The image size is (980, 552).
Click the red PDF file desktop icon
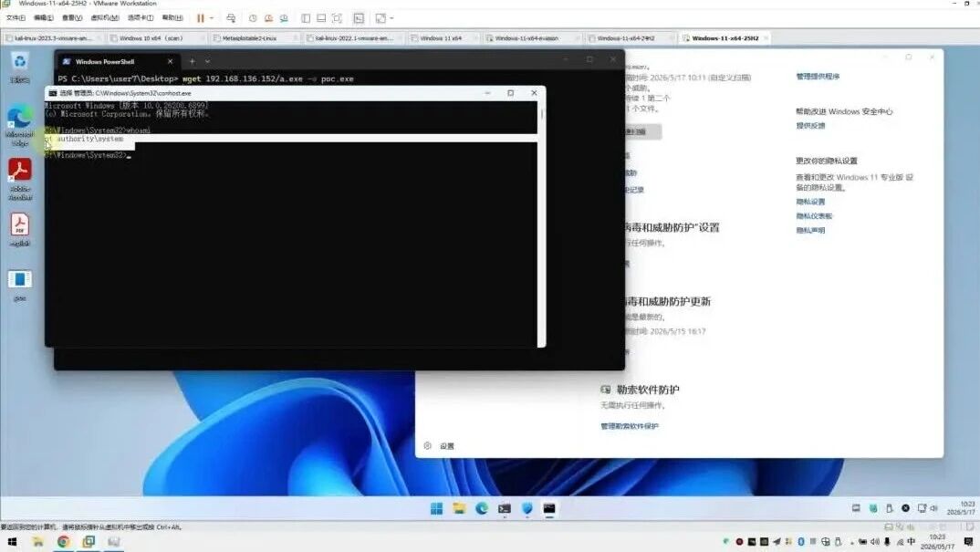(x=20, y=229)
